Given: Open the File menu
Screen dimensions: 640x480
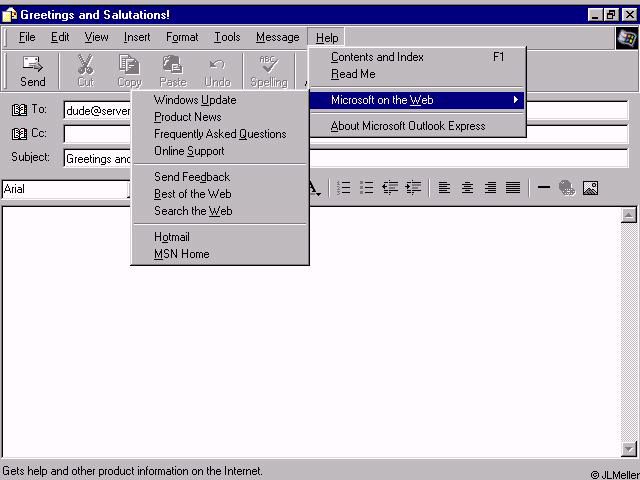Looking at the screenshot, I should point(27,38).
